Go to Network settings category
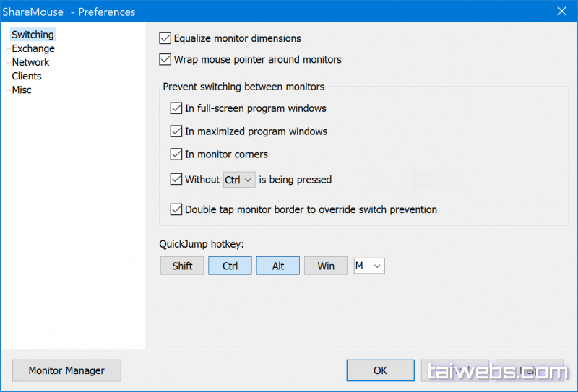Viewport: 578px width, 392px height. pos(30,62)
